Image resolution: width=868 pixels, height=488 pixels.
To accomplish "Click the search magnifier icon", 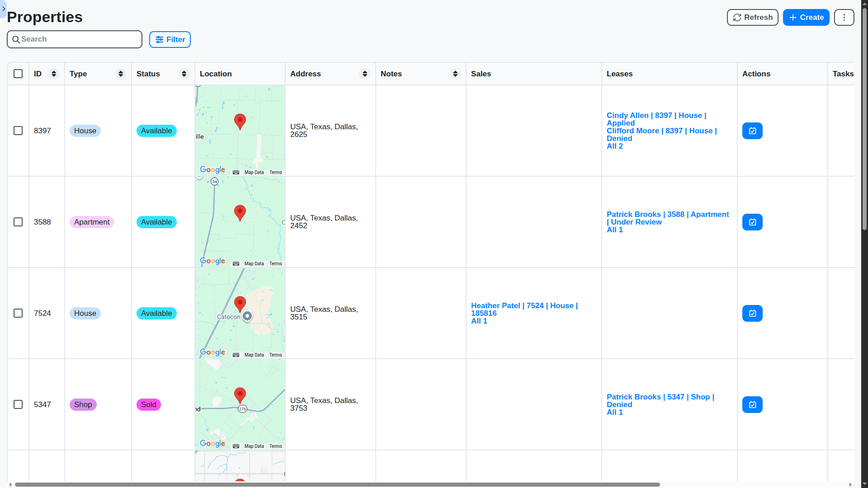I will click(x=16, y=39).
